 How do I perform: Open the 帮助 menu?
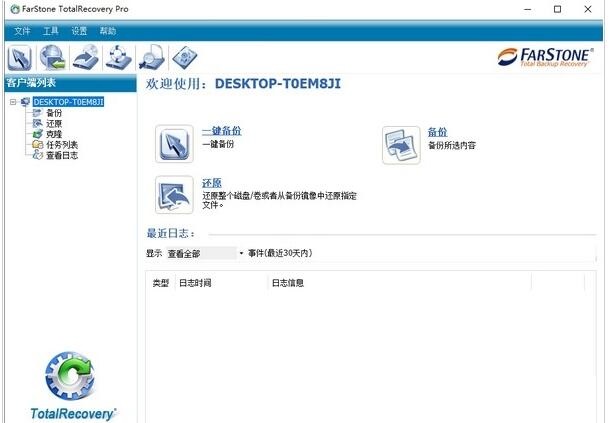click(108, 31)
